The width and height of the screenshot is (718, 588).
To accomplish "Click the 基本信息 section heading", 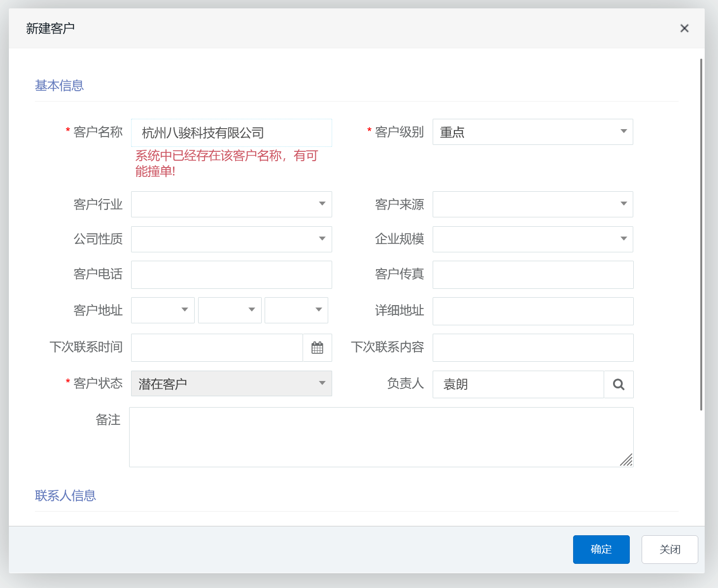I will point(59,85).
